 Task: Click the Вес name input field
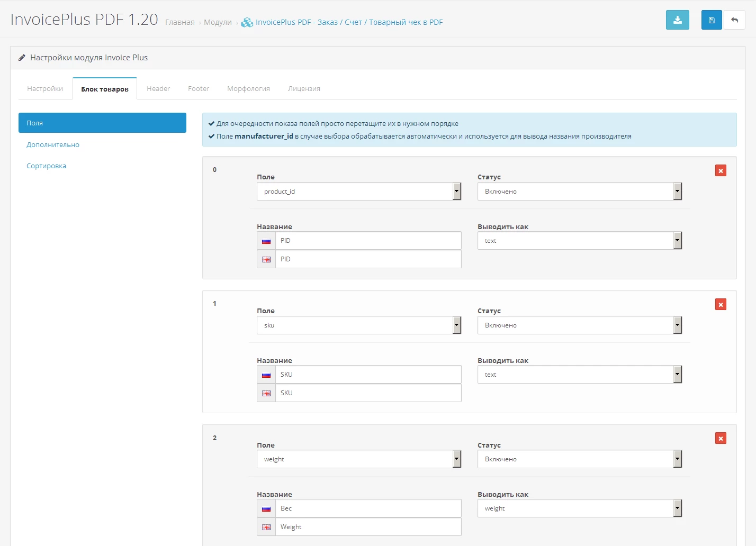pos(368,508)
